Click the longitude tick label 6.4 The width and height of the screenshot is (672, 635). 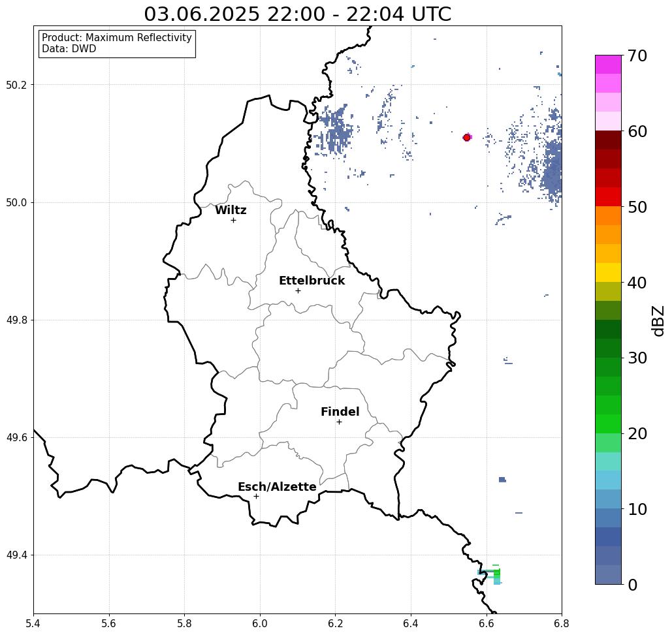[411, 623]
